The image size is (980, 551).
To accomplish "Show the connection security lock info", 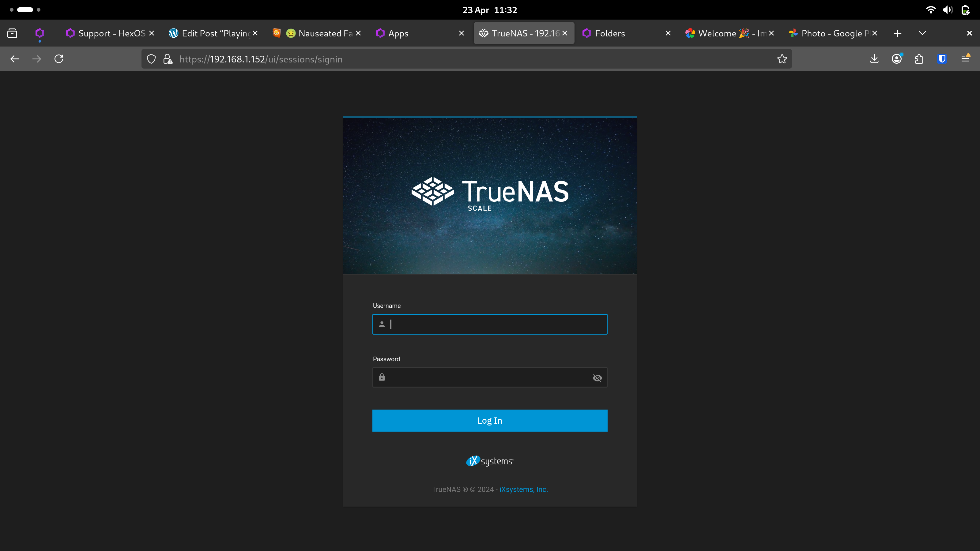I will (168, 59).
